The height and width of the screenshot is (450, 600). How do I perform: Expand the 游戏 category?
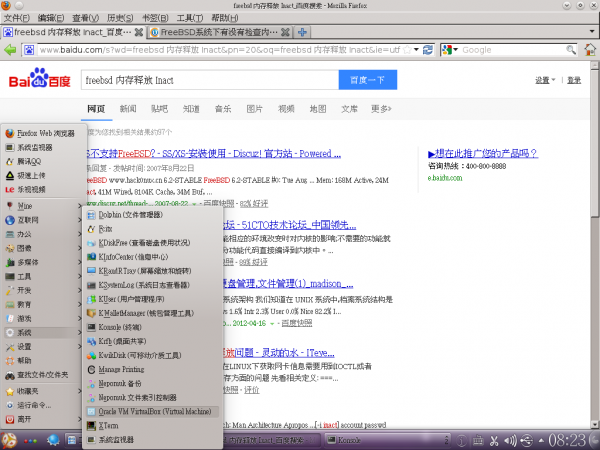point(44,318)
